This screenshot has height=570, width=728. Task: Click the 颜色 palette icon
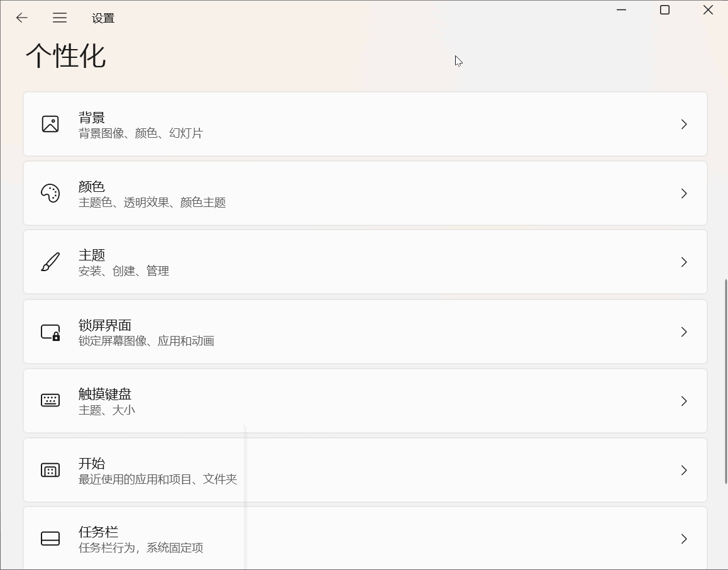pos(50,193)
